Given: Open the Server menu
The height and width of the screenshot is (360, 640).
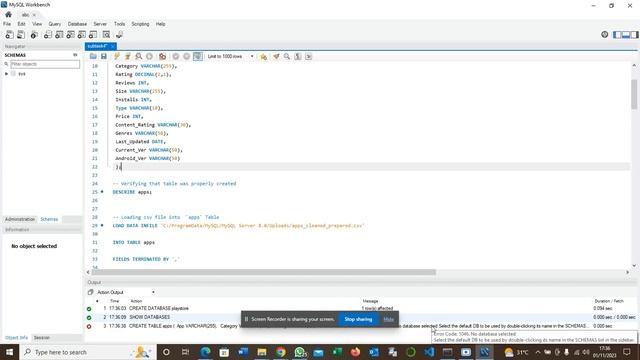Looking at the screenshot, I should pyautogui.click(x=100, y=24).
